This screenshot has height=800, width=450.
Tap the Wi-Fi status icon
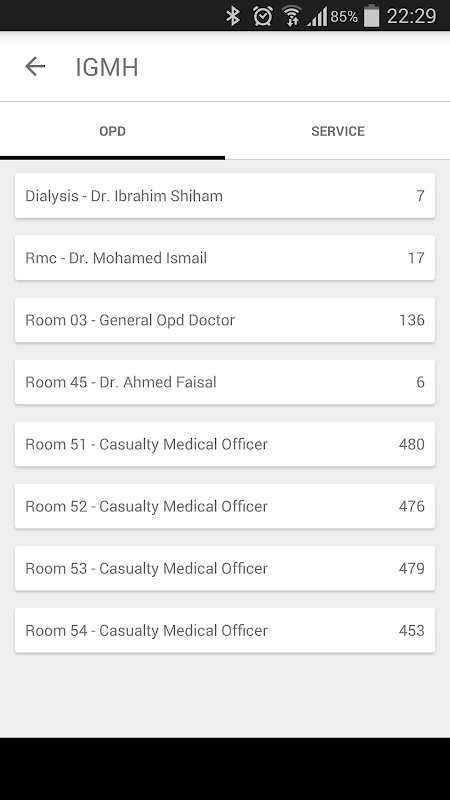tap(292, 16)
